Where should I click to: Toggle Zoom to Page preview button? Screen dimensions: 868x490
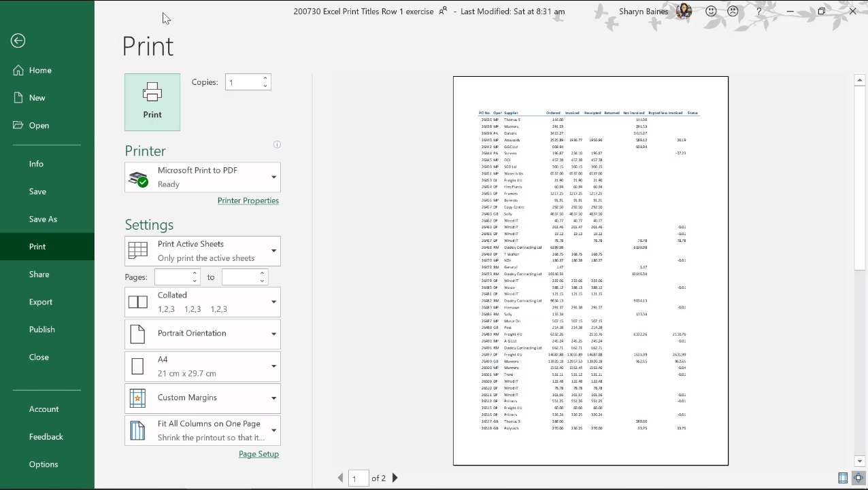click(x=858, y=478)
